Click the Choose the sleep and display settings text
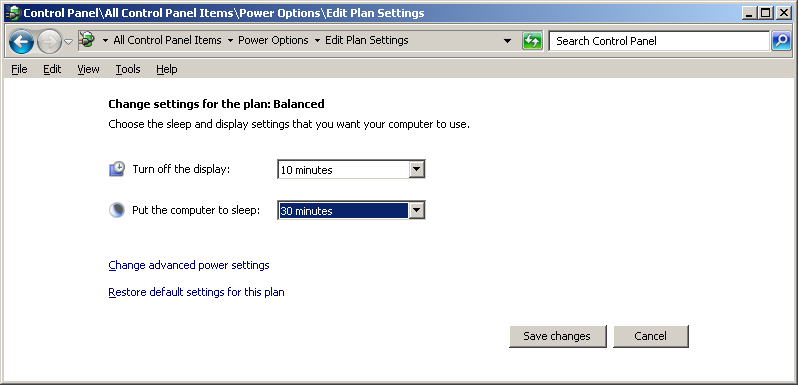The height and width of the screenshot is (385, 798). point(289,124)
